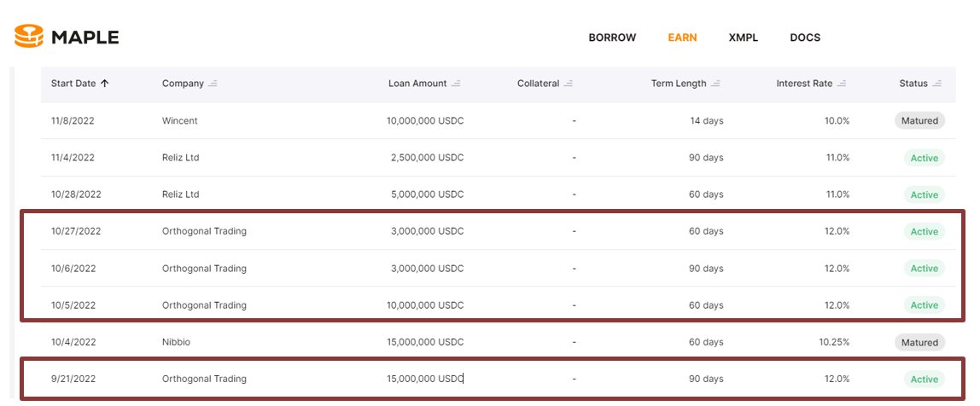Click the 90 days term in 10/6/2022 row
980x406 pixels.
[x=706, y=269]
